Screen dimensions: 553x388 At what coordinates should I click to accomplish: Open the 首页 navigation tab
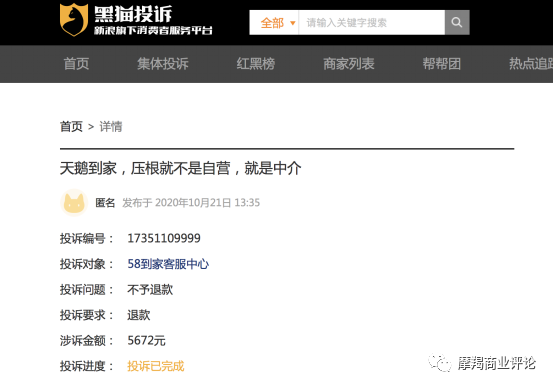click(76, 64)
